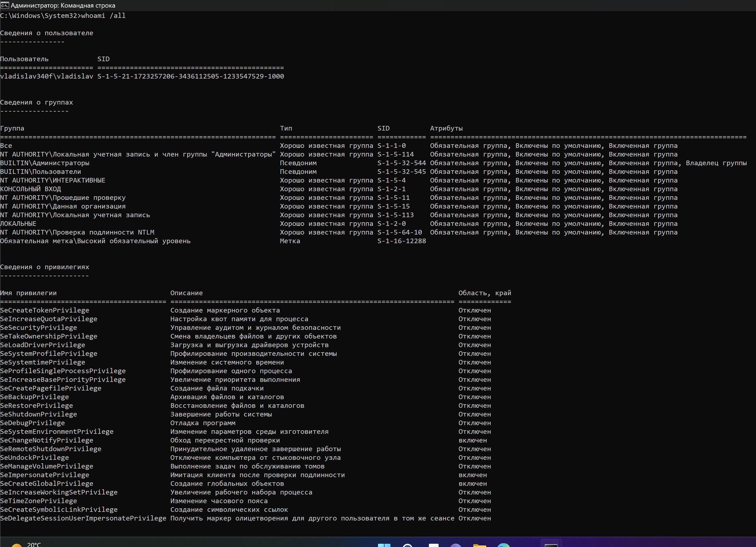Click the user SID ending in 1000

[191, 76]
